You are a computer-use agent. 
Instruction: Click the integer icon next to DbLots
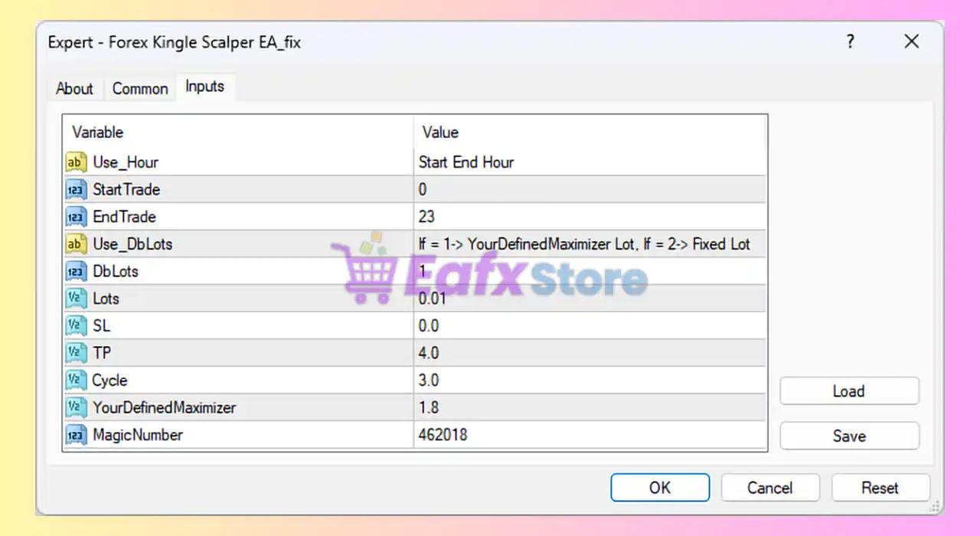tap(77, 272)
